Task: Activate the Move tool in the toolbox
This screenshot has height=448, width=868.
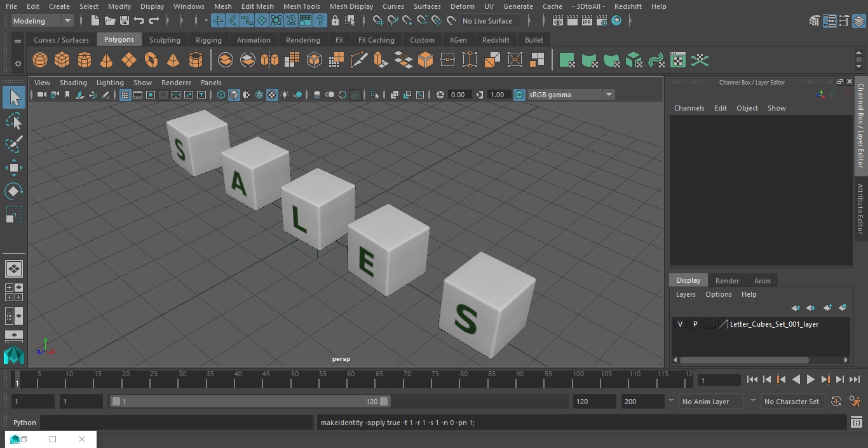Action: pos(13,168)
